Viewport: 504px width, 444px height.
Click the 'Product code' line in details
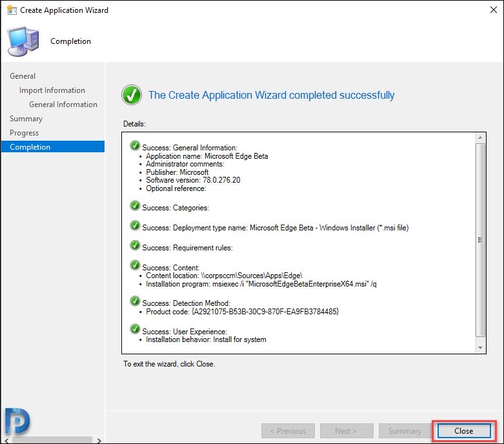pyautogui.click(x=243, y=312)
